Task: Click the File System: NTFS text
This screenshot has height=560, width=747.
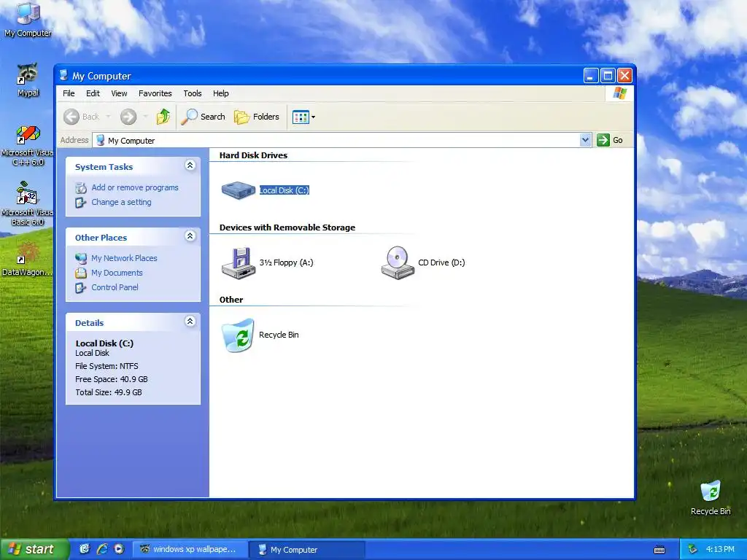Action: [x=107, y=366]
